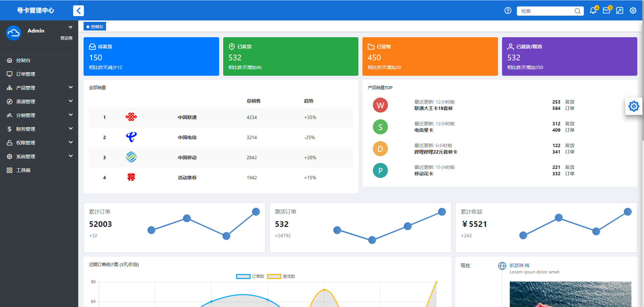Click the 控制台 home icon
This screenshot has height=307, width=644.
pos(9,60)
